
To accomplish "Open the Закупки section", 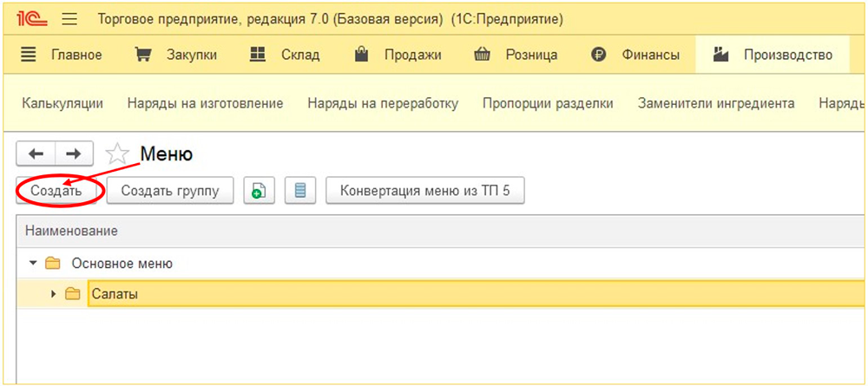I will click(176, 56).
